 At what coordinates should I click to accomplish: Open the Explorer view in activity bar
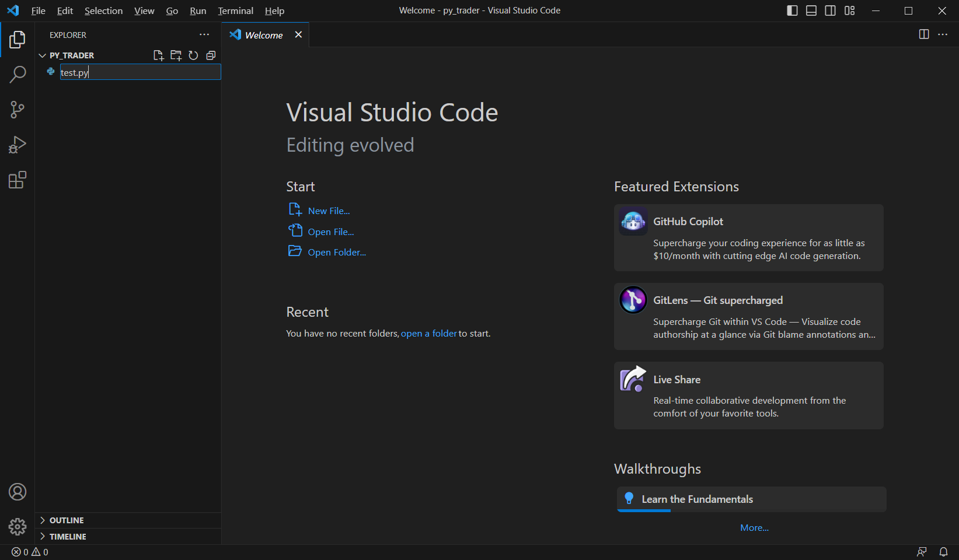pos(18,40)
